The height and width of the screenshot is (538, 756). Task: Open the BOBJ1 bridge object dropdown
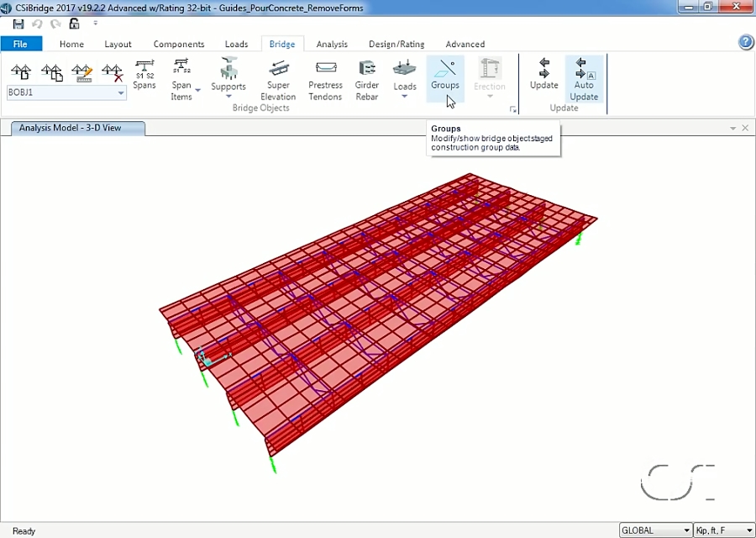tap(120, 92)
